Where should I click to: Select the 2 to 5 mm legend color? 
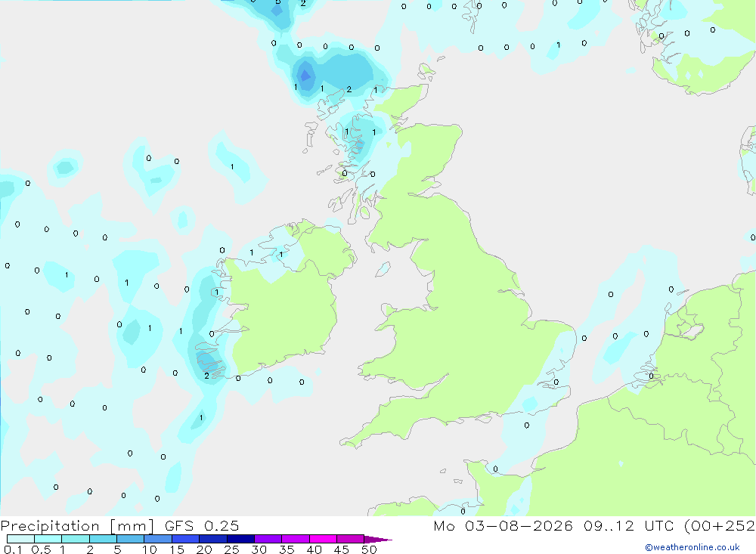point(103,539)
